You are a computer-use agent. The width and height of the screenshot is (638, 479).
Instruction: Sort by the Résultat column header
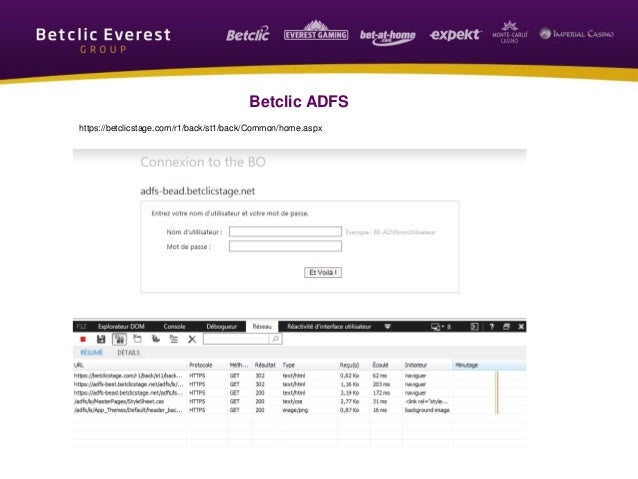pos(266,365)
